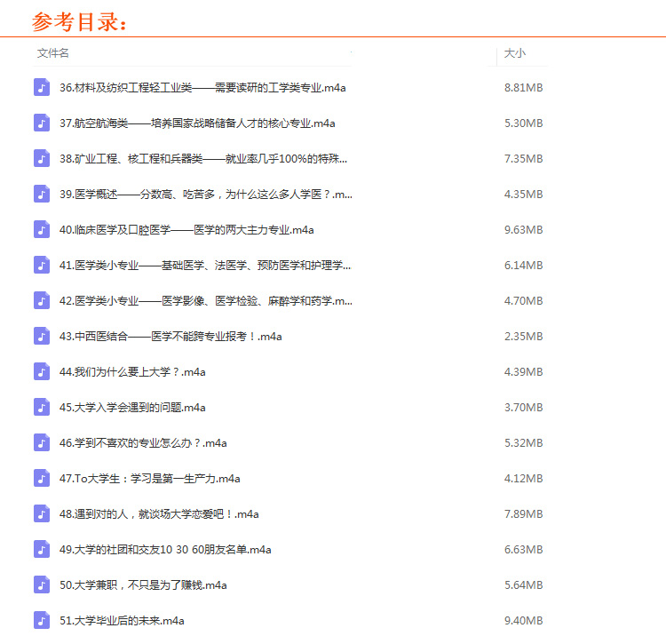Click the music icon beside 43.中西医结合
Image resolution: width=666 pixels, height=644 pixels.
[42, 336]
